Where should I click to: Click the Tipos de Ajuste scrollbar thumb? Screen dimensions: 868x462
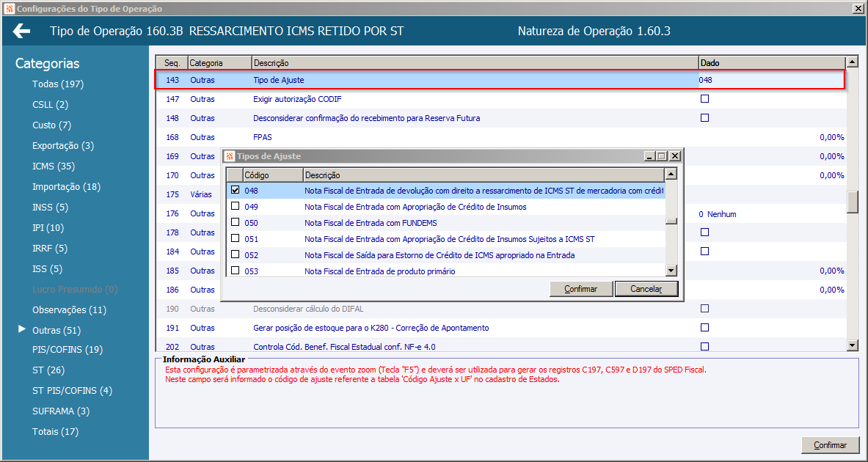[671, 222]
